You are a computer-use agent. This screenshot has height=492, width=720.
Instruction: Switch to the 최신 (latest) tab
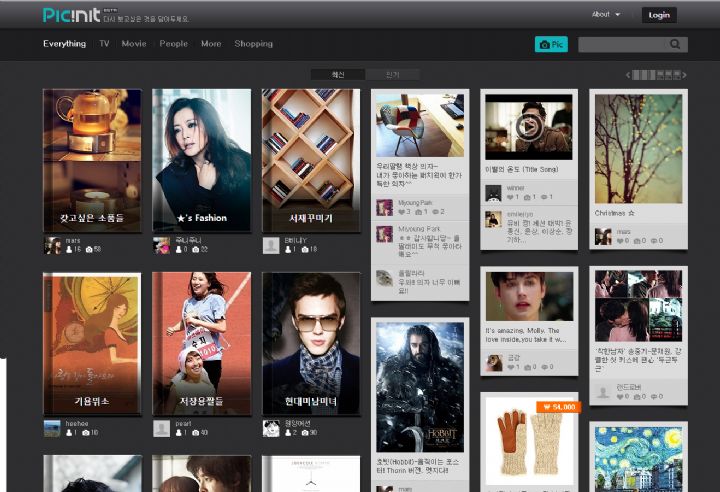click(x=337, y=75)
